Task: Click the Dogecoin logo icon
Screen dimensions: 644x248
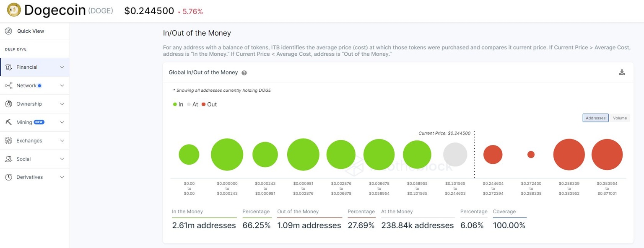Action: pos(14,10)
